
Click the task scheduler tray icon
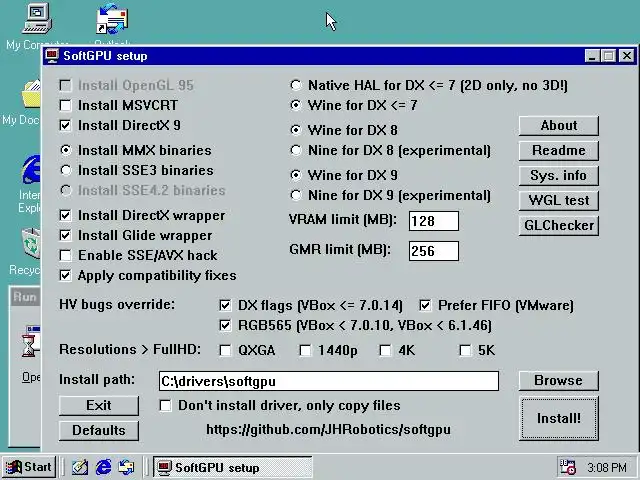point(567,467)
